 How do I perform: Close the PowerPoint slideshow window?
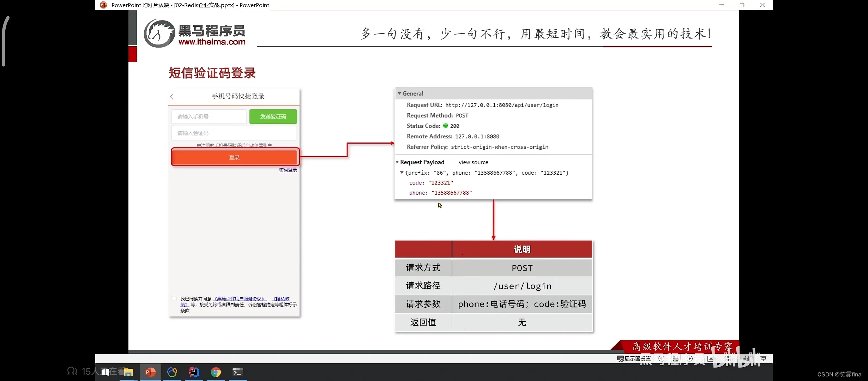click(762, 5)
